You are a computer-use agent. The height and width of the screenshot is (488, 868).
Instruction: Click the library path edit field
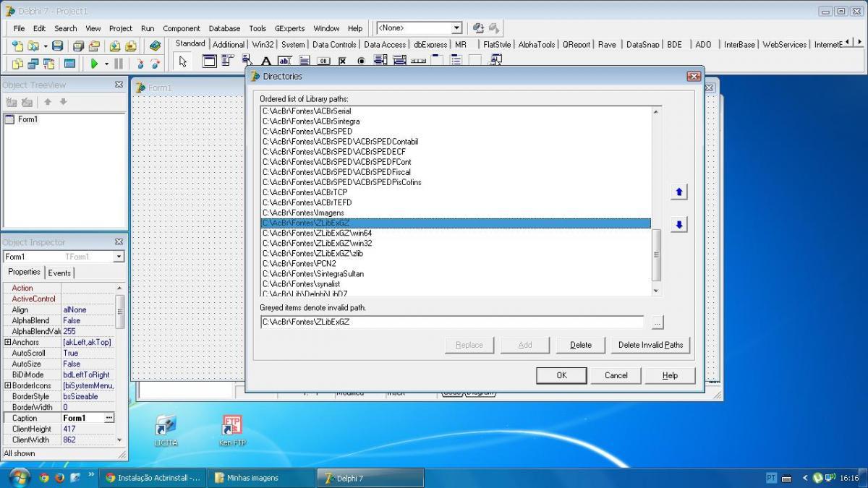[x=452, y=322]
